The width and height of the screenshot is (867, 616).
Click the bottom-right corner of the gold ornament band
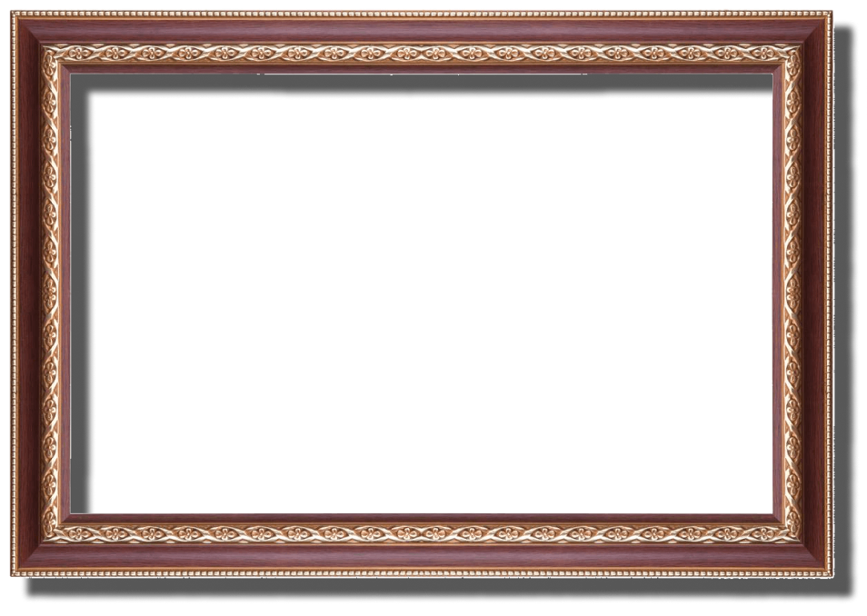pyautogui.click(x=793, y=533)
